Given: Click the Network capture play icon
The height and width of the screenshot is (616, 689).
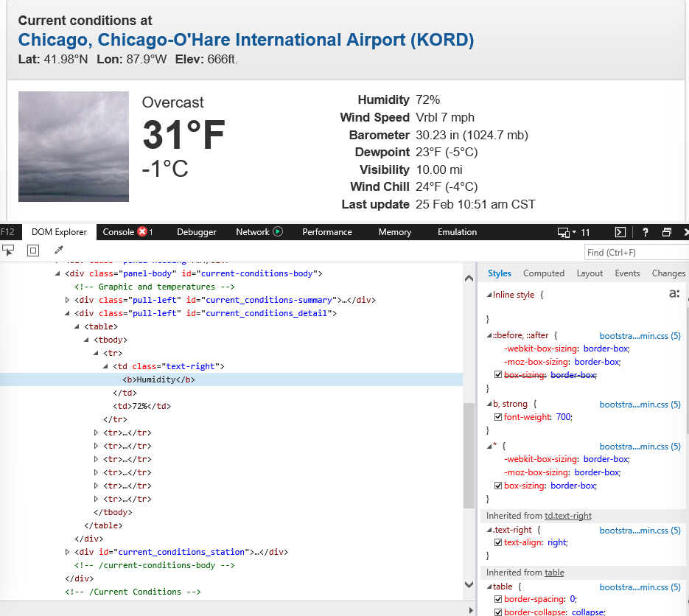Looking at the screenshot, I should pos(278,231).
